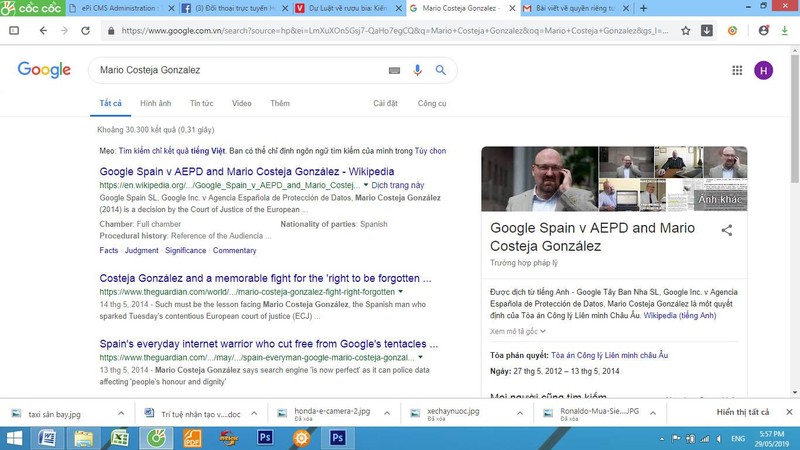Expand Wikipedia result URL dropdown arrow
800x450 pixels.
point(365,185)
